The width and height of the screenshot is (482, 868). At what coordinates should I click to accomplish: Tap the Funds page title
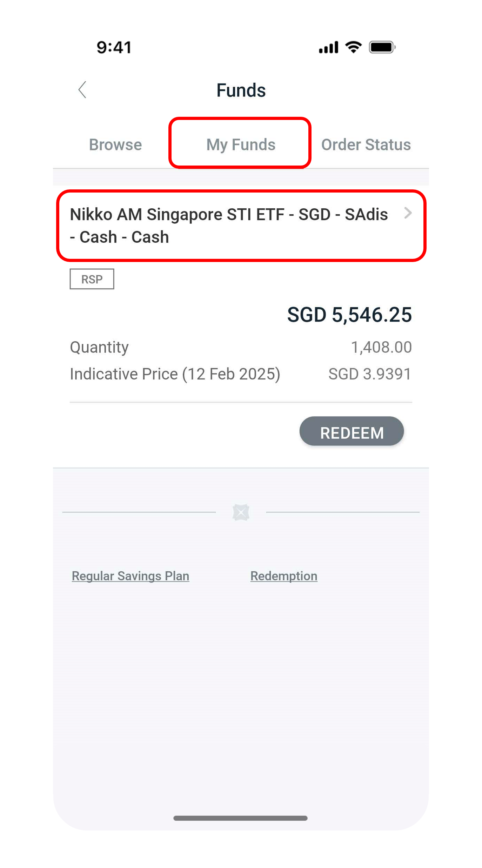[241, 90]
